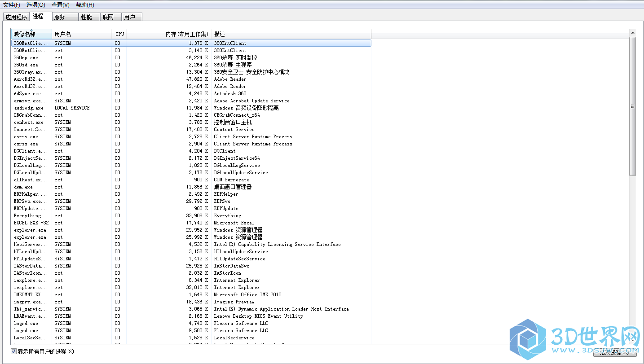Toggle 显示所有用户的进程 checkbox
Viewport: 644px width, 364px height.
14,351
